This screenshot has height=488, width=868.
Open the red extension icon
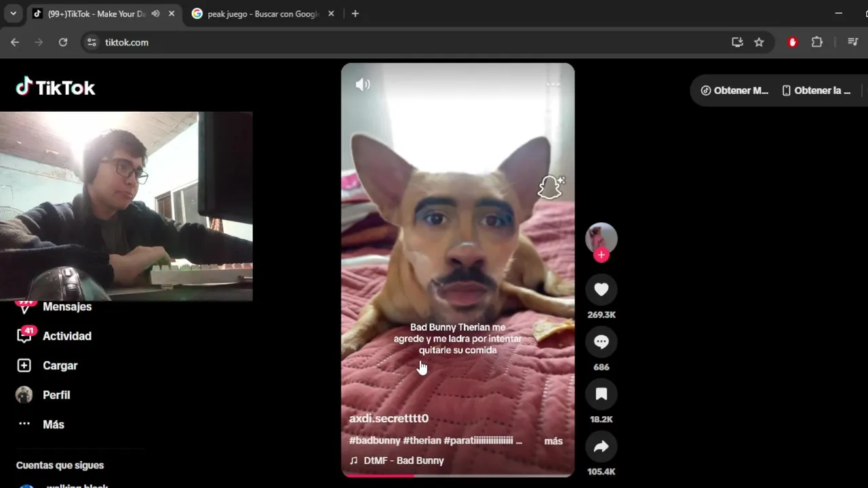(x=793, y=42)
